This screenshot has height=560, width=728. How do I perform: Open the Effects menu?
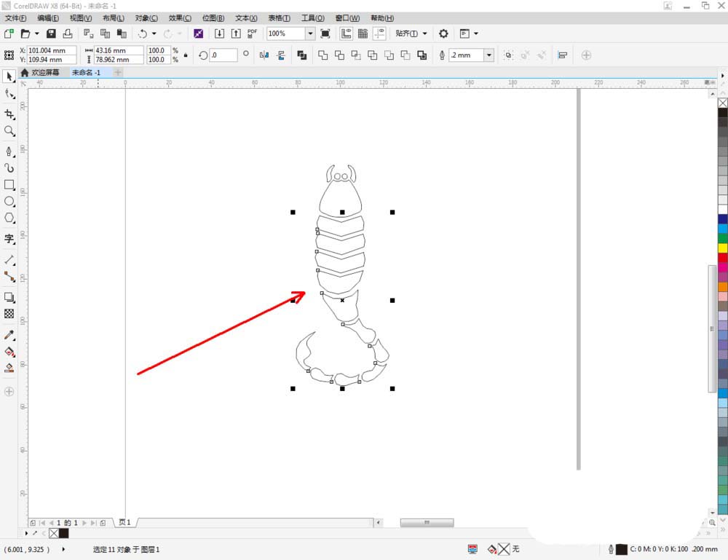pos(180,18)
